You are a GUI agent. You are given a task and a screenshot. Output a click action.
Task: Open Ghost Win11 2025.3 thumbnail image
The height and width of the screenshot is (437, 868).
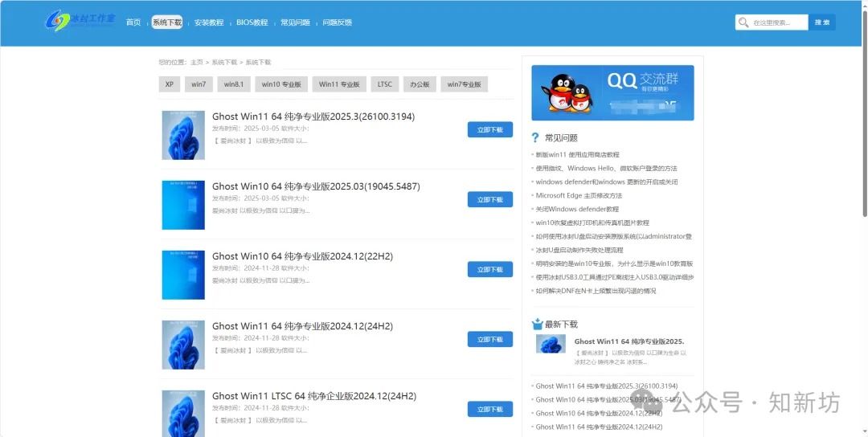183,135
